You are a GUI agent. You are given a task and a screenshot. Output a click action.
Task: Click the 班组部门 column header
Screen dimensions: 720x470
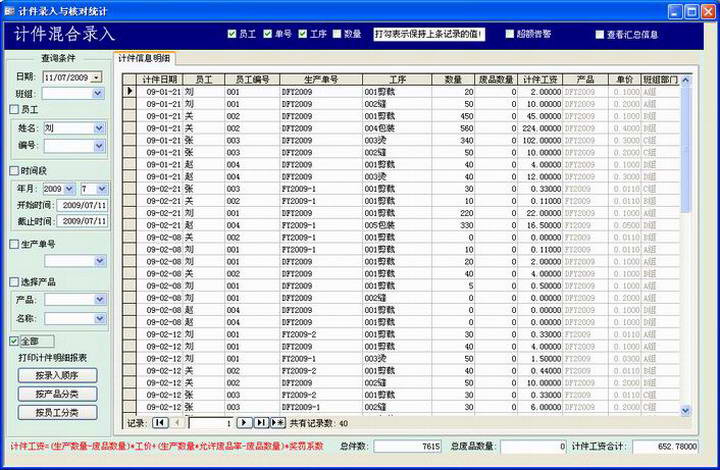pyautogui.click(x=660, y=79)
